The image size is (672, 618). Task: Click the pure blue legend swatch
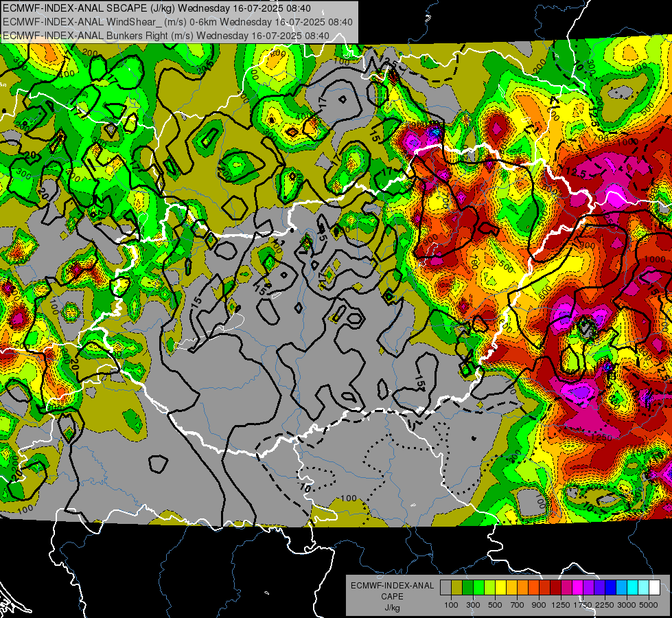[x=611, y=587]
